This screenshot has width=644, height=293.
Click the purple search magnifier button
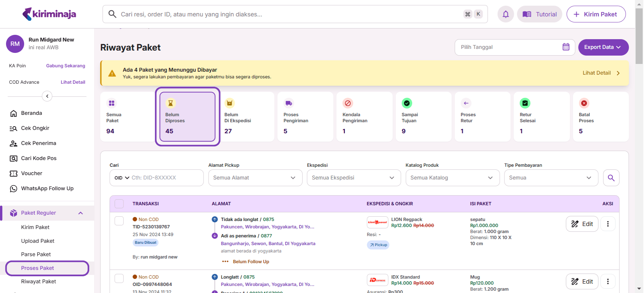611,178
